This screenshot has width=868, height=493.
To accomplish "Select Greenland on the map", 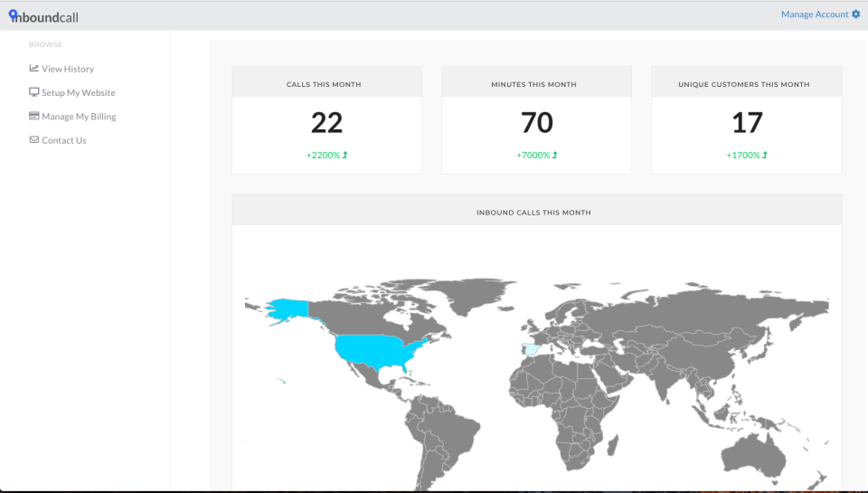I will 470,294.
